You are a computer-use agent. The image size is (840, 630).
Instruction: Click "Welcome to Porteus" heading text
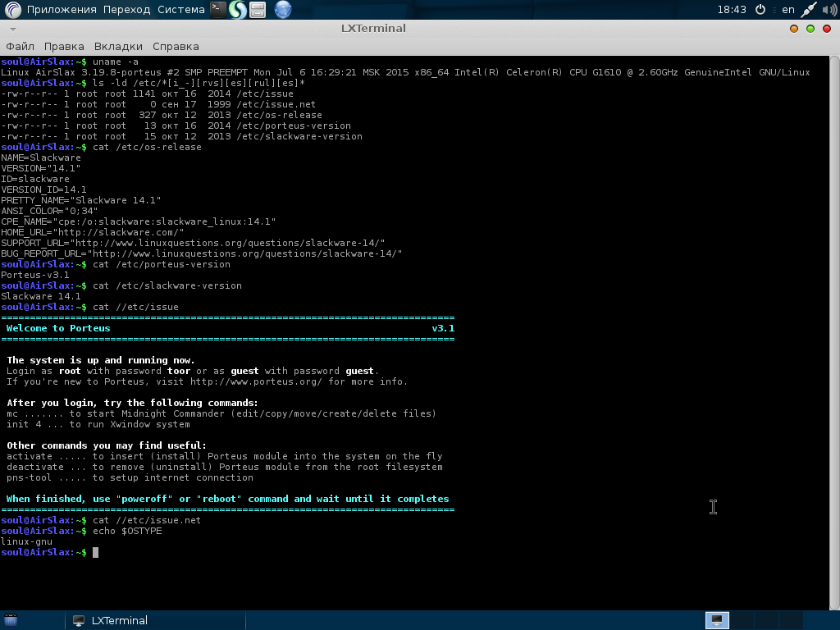[58, 328]
